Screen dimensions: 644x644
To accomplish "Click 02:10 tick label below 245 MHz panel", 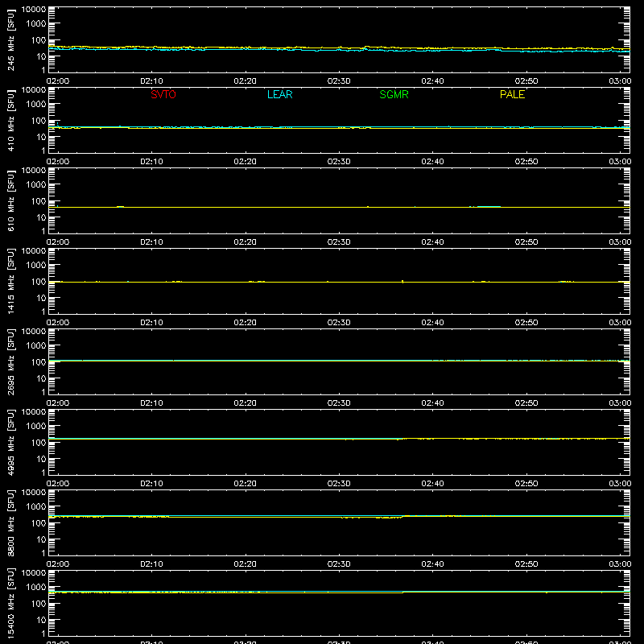I will click(151, 81).
